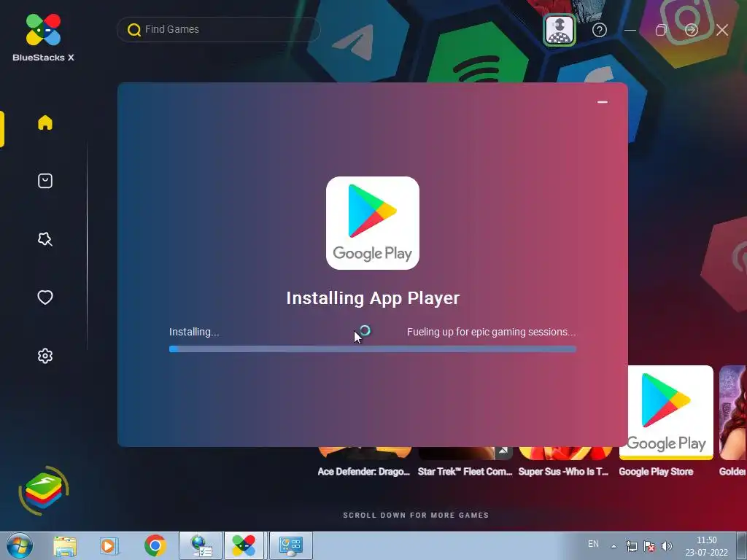
Task: Click 'SCROLL DOWN FOR MORE GAMES' text
Action: tap(416, 516)
